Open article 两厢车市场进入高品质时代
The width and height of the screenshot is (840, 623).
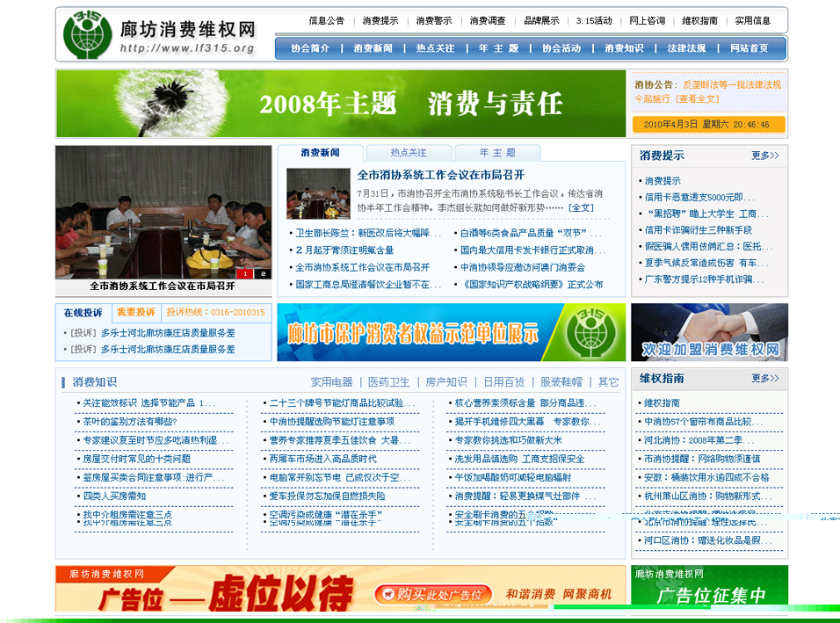pos(323,459)
